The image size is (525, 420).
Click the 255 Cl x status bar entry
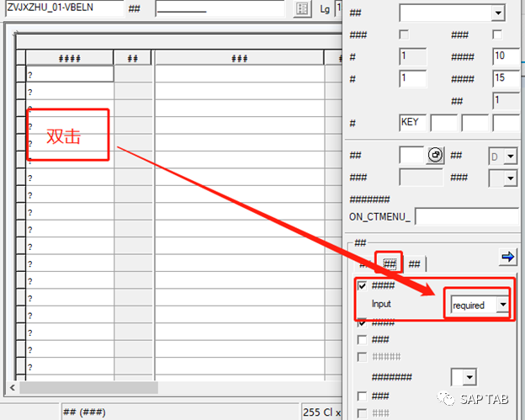321,412
